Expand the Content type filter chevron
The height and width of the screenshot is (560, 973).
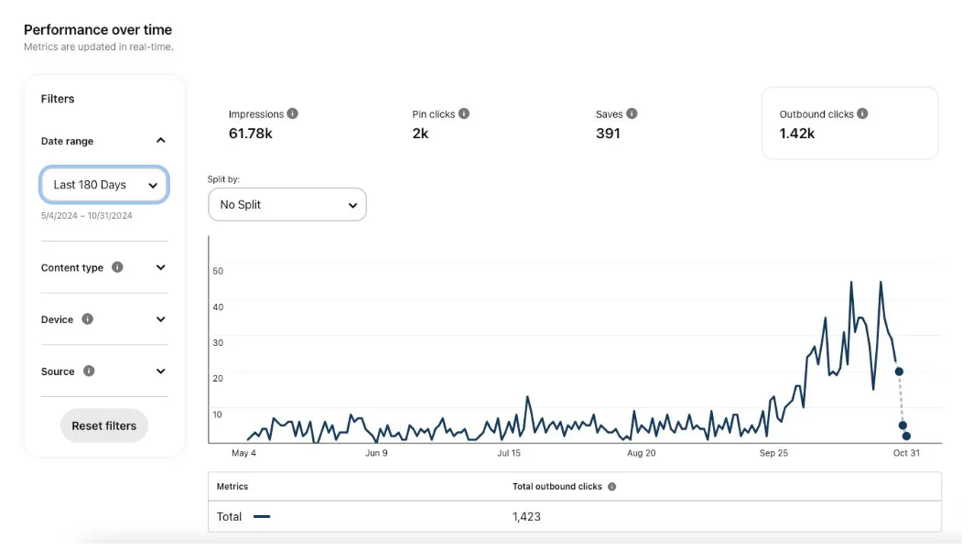[x=160, y=268]
